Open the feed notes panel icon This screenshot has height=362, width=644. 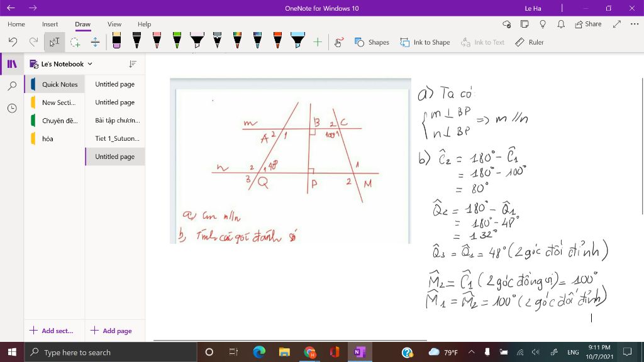(x=525, y=25)
